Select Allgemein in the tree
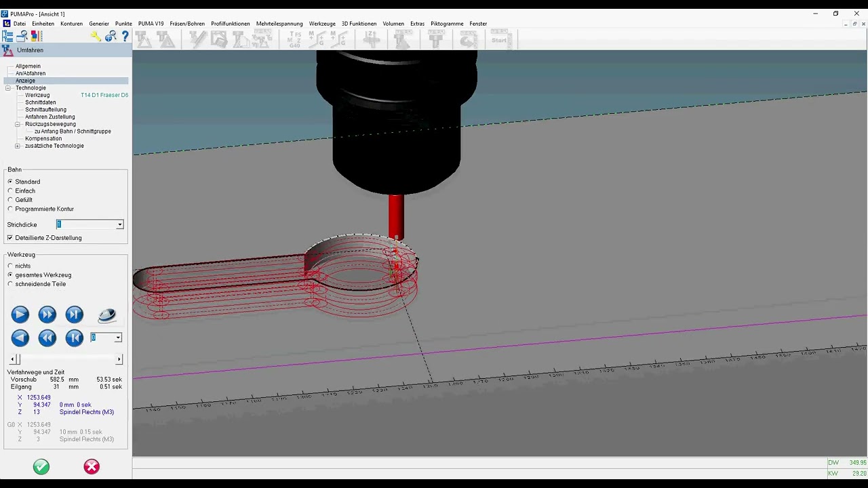Viewport: 868px width, 488px height. pos(28,66)
